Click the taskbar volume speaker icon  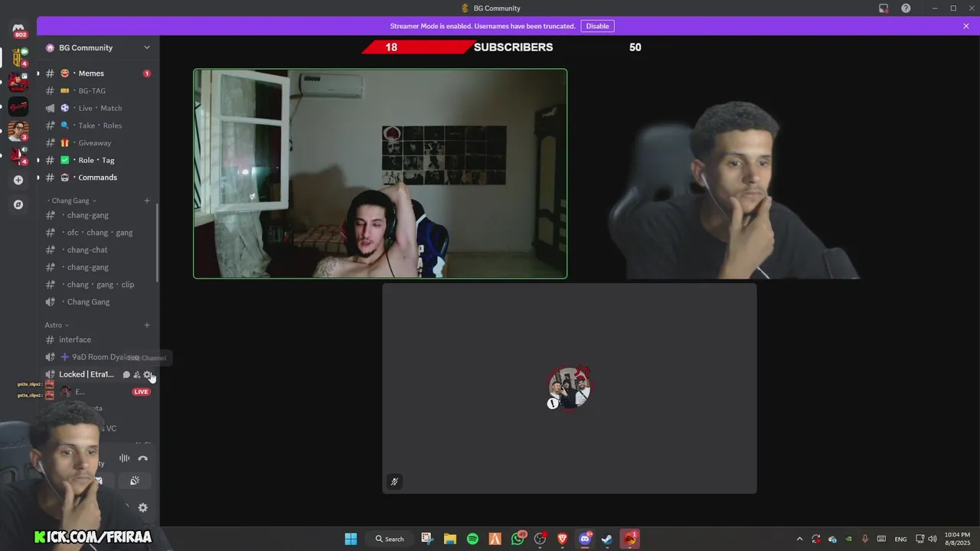(x=932, y=539)
